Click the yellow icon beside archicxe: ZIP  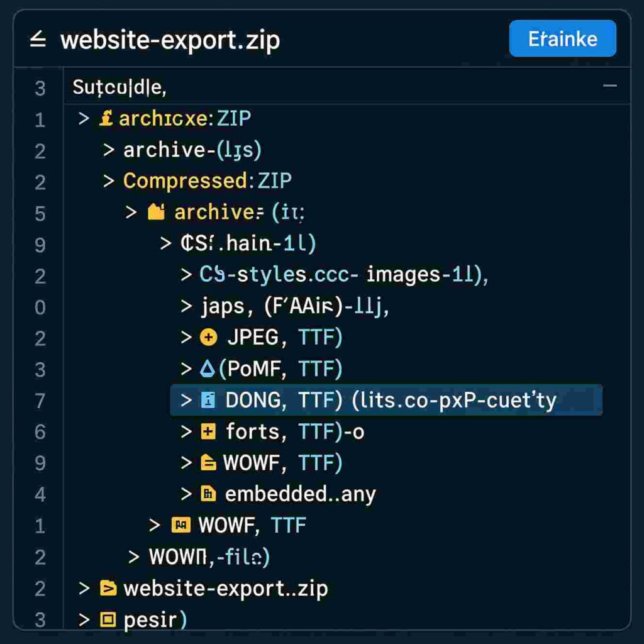(x=106, y=118)
